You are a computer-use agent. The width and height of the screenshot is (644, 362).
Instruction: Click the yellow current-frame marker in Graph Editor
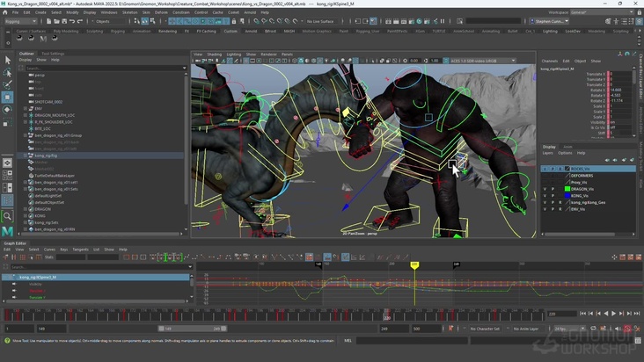coord(414,264)
